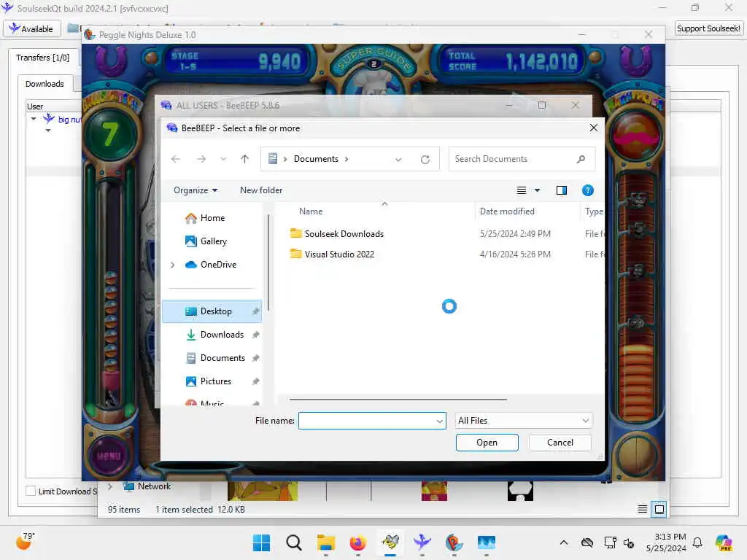Close the BeeBEEP select file dialog
Image resolution: width=747 pixels, height=560 pixels.
(594, 128)
